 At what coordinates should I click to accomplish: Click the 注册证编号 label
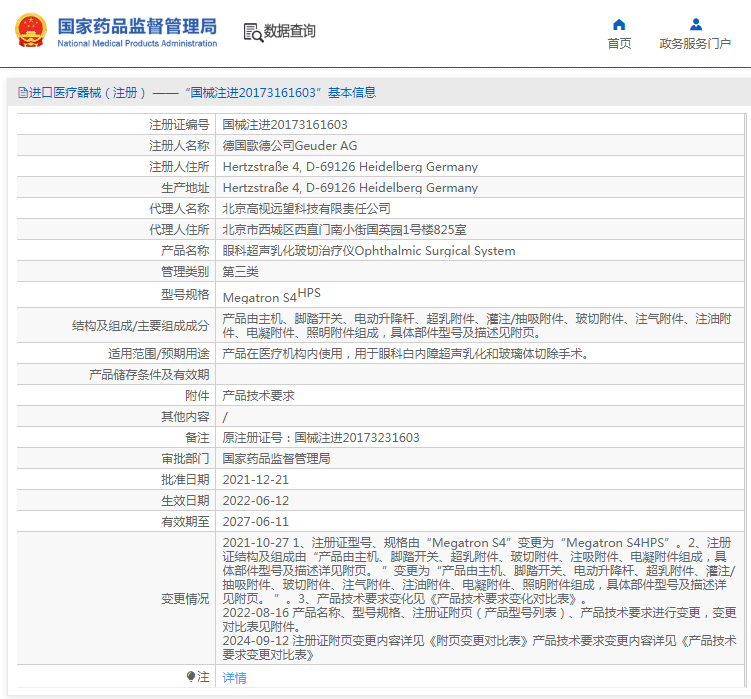tap(179, 125)
